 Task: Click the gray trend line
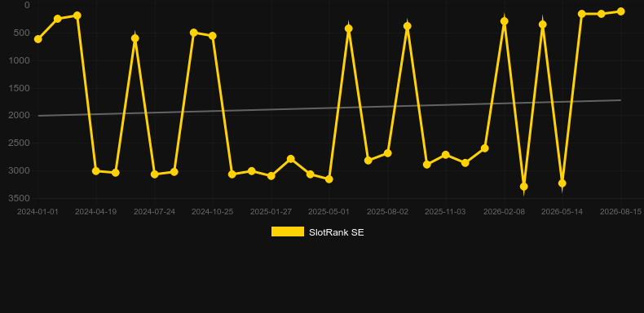coord(329,108)
